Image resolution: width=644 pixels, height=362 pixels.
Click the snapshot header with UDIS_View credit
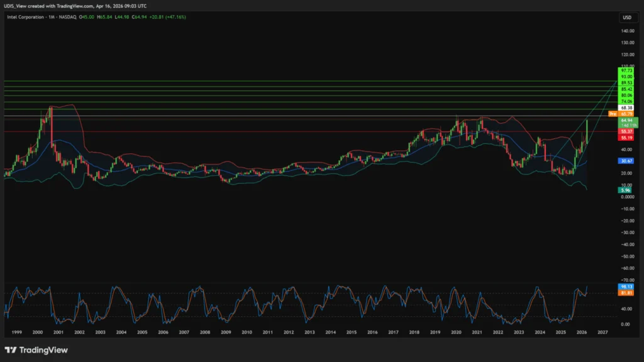click(75, 6)
